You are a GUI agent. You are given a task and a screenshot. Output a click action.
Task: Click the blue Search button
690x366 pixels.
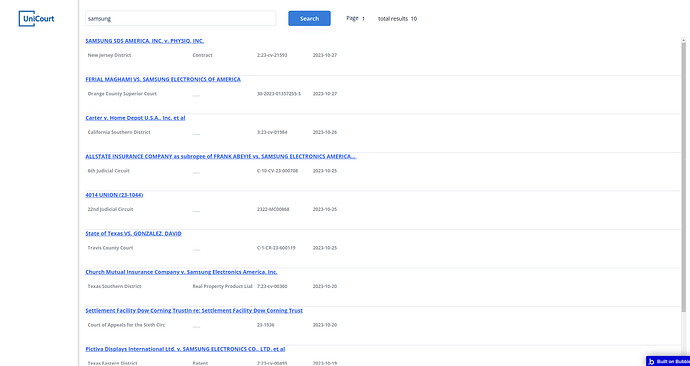coord(309,18)
